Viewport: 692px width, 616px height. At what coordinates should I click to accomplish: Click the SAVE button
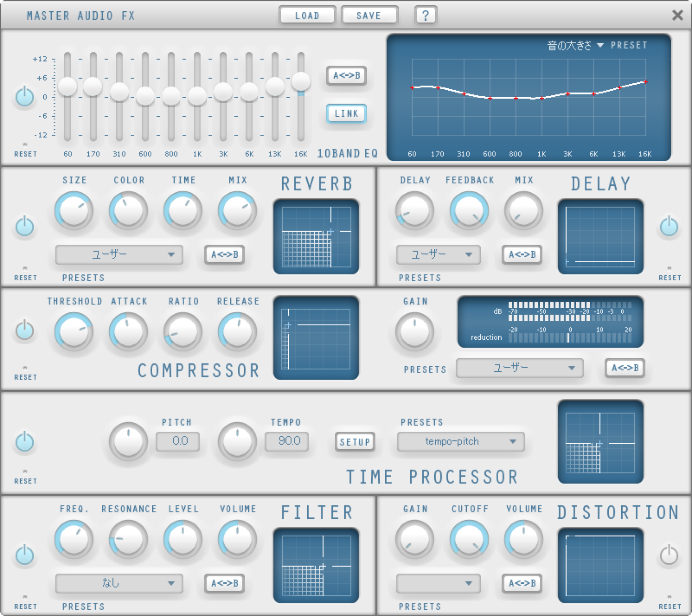pos(369,15)
